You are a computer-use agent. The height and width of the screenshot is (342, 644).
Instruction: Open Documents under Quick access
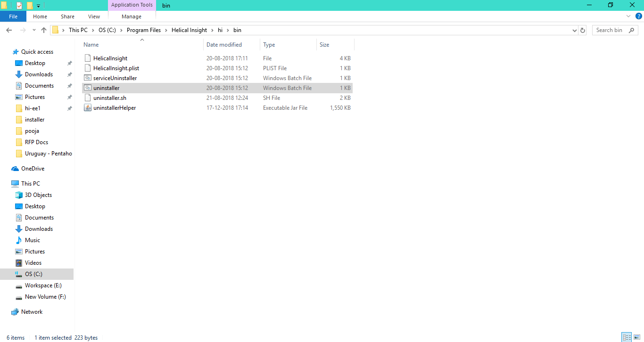pyautogui.click(x=39, y=86)
